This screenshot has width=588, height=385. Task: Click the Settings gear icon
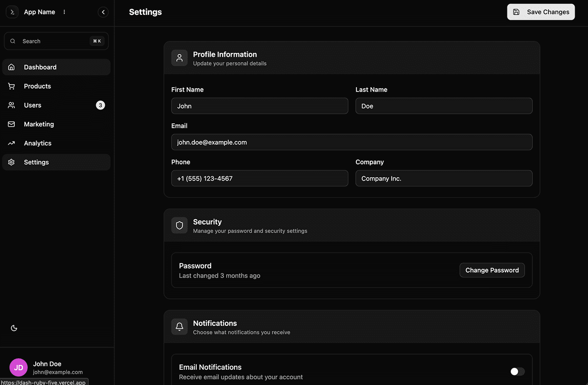point(10,162)
